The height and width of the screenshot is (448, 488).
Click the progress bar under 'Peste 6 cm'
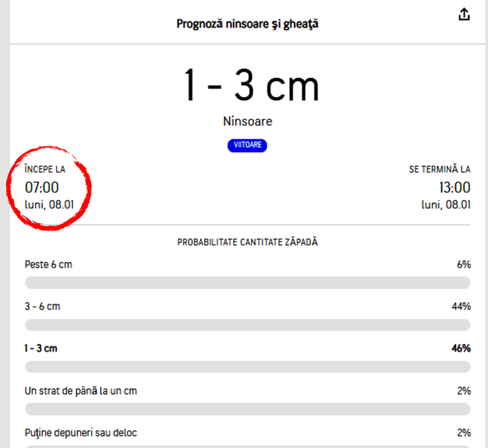(247, 282)
